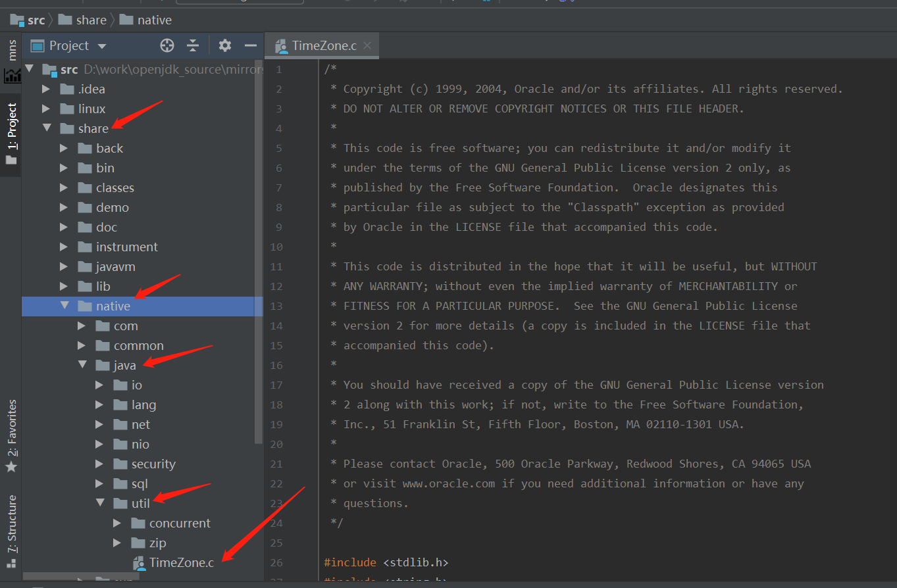Click the chart icon on left sidebar
Viewport: 897px width, 588px height.
pos(12,76)
